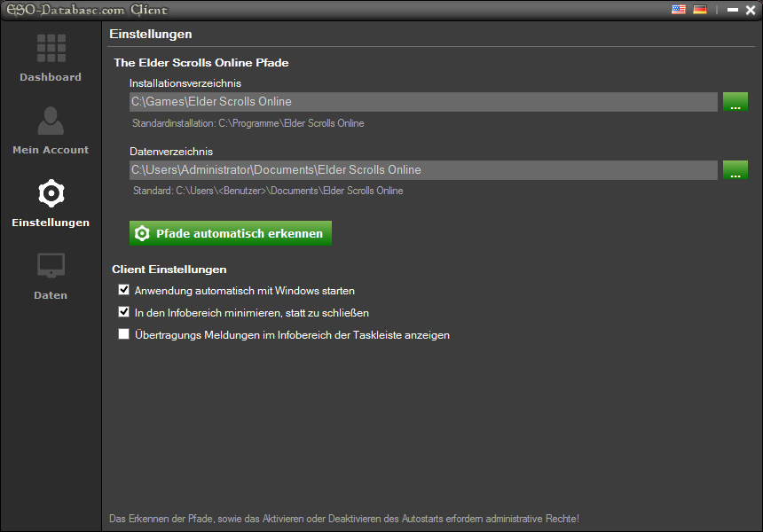Go to Mein Account label
This screenshot has height=532, width=763.
click(51, 150)
